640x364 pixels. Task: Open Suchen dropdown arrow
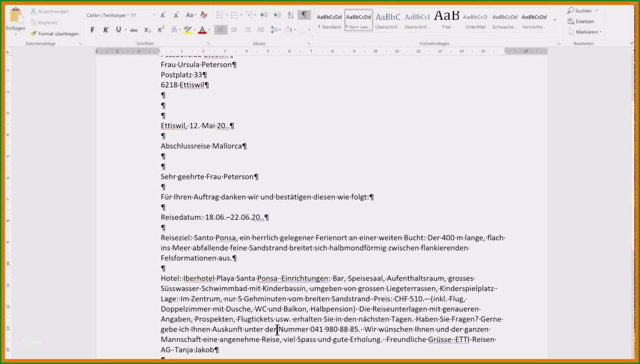click(x=597, y=10)
